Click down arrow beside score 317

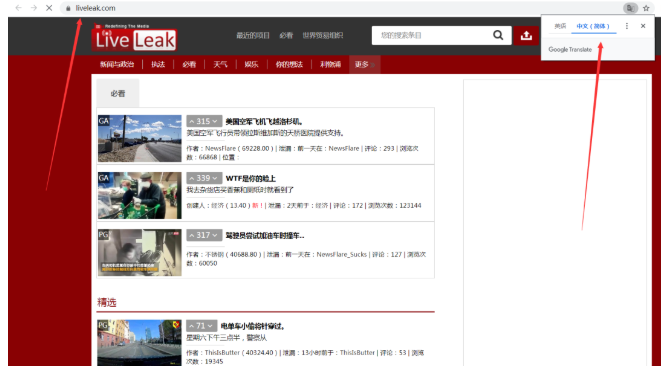215,235
